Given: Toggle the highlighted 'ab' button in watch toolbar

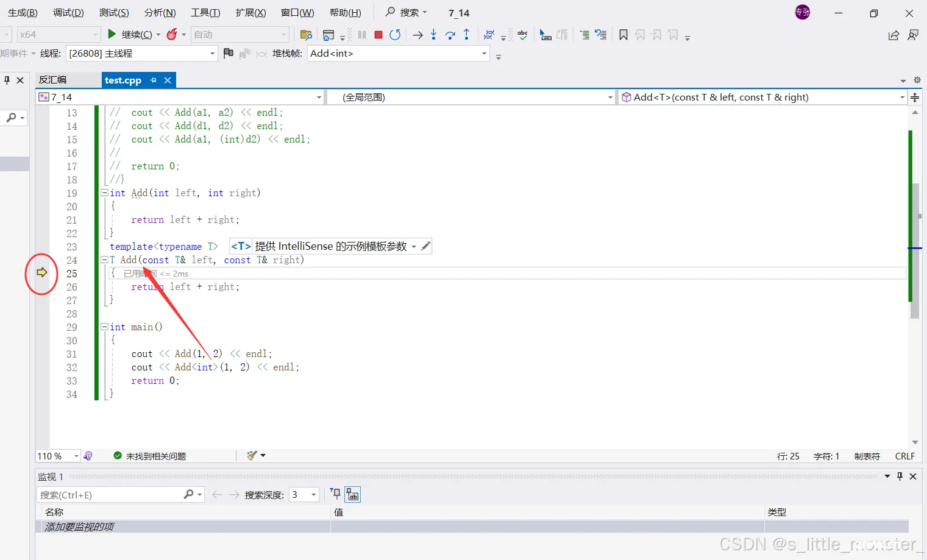Looking at the screenshot, I should click(352, 494).
